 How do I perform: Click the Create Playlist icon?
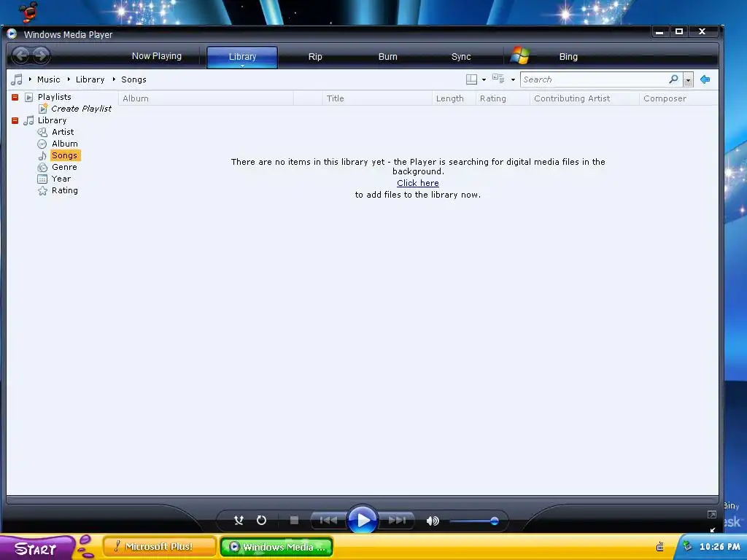click(43, 109)
